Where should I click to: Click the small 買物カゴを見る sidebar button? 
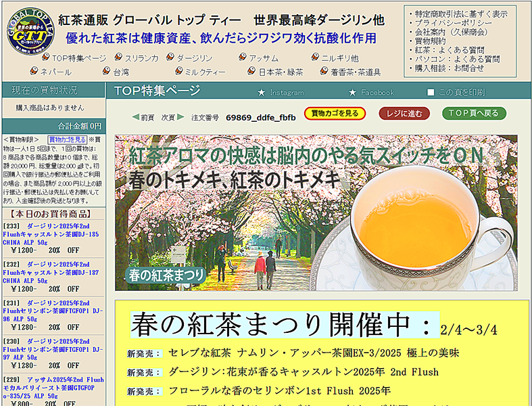68,139
